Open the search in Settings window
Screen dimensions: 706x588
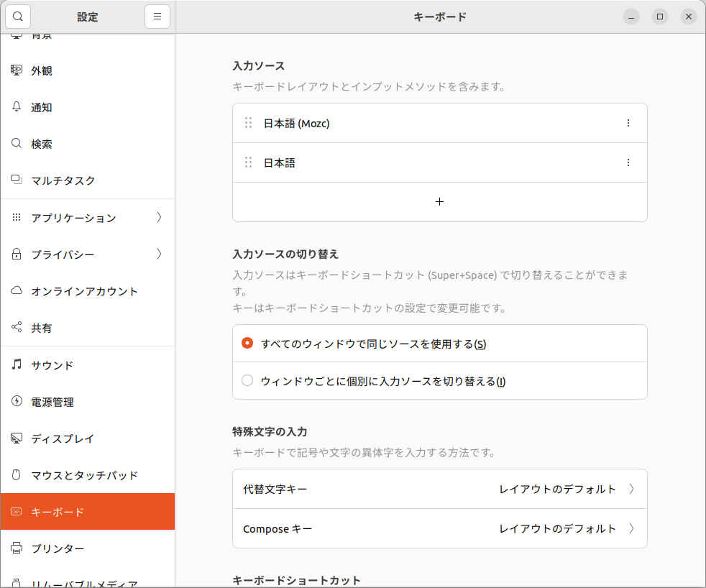pyautogui.click(x=17, y=16)
